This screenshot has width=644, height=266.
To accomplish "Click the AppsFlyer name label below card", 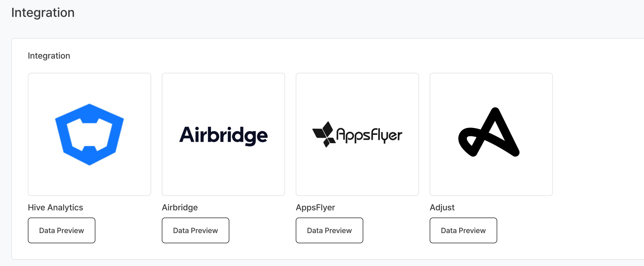I will [x=315, y=207].
